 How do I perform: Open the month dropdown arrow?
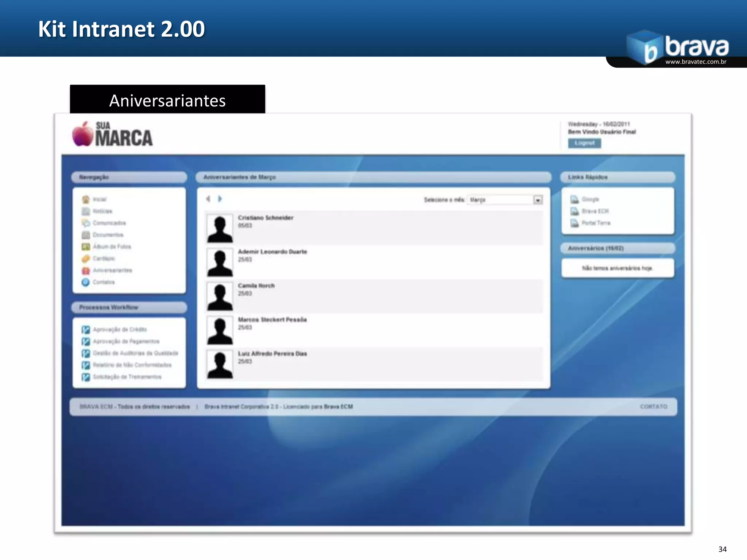pyautogui.click(x=538, y=200)
